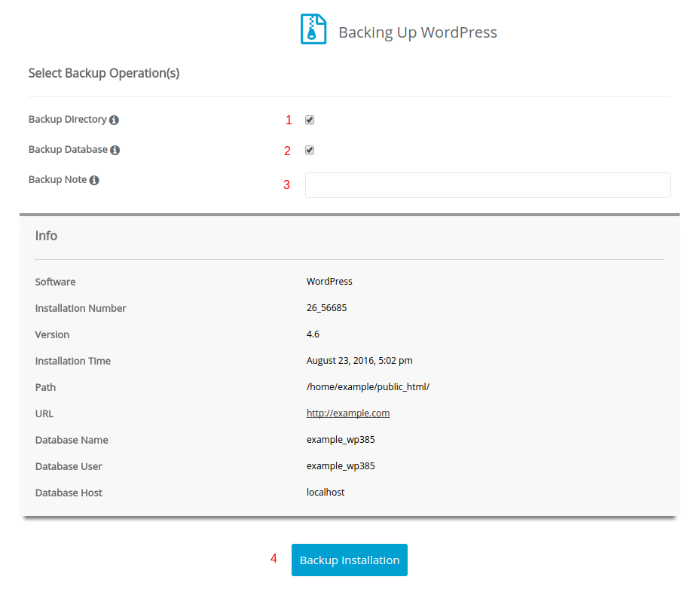Click the 'Select Backup Operation(s)' heading

[104, 73]
